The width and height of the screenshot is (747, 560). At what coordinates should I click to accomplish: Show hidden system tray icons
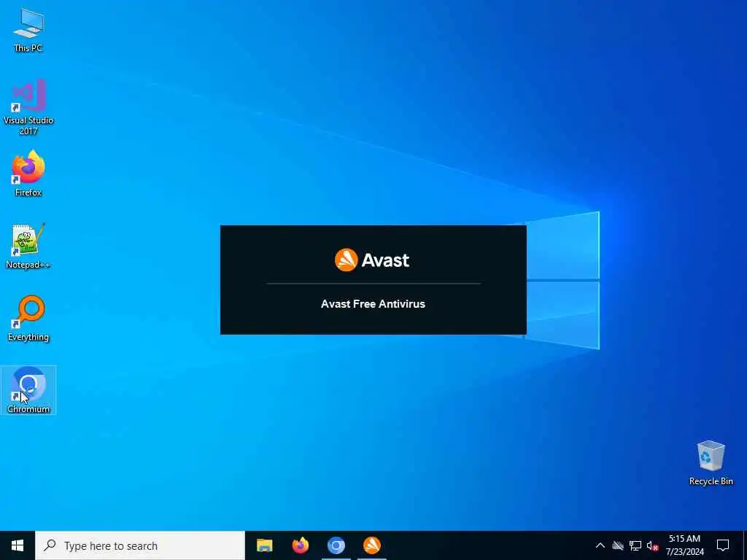pyautogui.click(x=600, y=545)
